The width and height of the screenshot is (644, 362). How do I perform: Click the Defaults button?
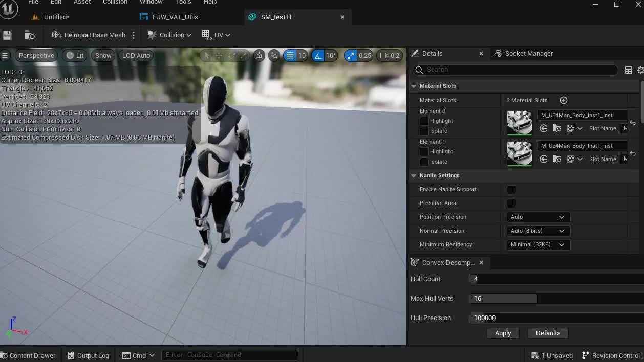click(x=548, y=333)
